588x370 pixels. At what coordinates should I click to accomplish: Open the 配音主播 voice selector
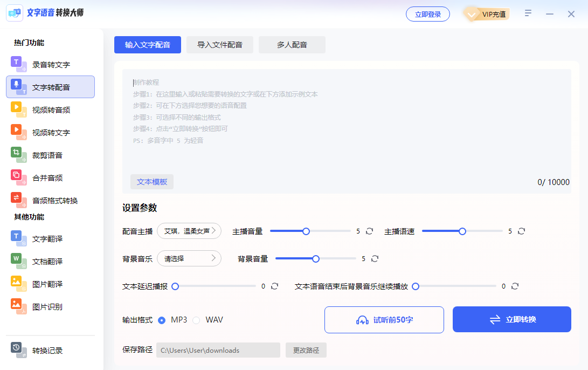(189, 230)
